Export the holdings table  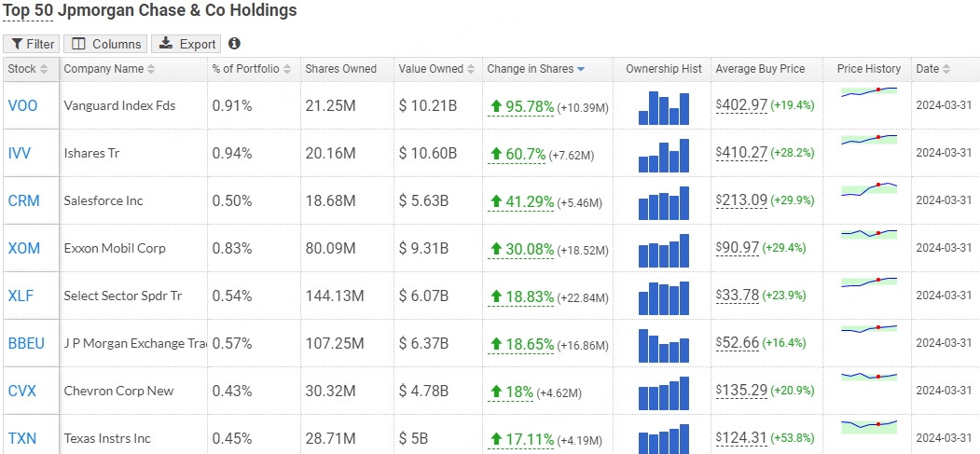click(x=186, y=44)
